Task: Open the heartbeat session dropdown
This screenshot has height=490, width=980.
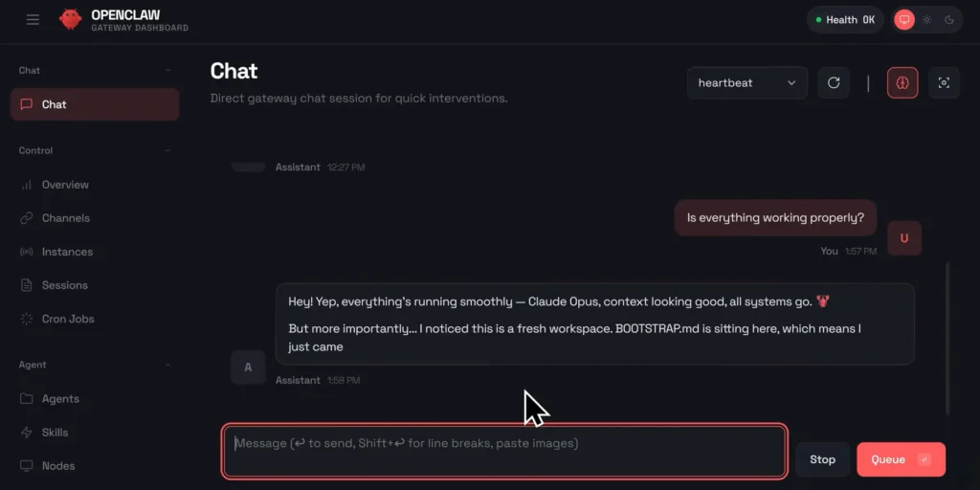Action: 746,83
